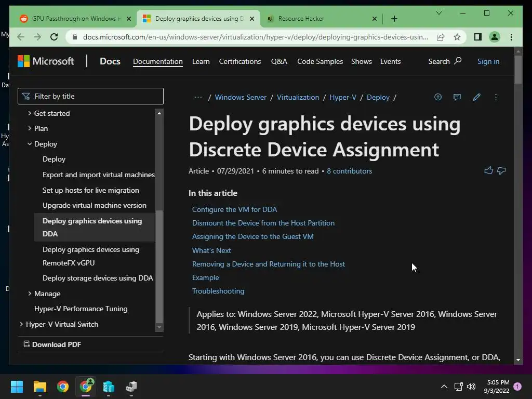Open File Explorer from the taskbar
This screenshot has width=532, height=399.
pyautogui.click(x=39, y=387)
